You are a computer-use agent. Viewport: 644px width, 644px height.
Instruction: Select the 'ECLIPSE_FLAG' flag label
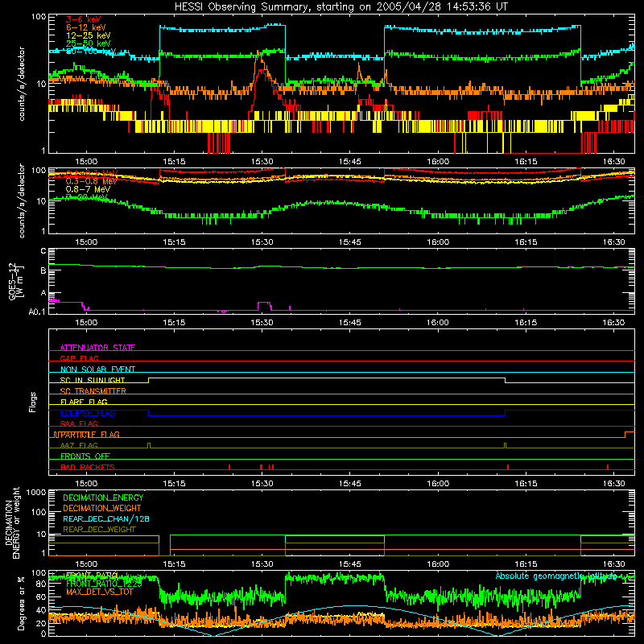(x=88, y=413)
